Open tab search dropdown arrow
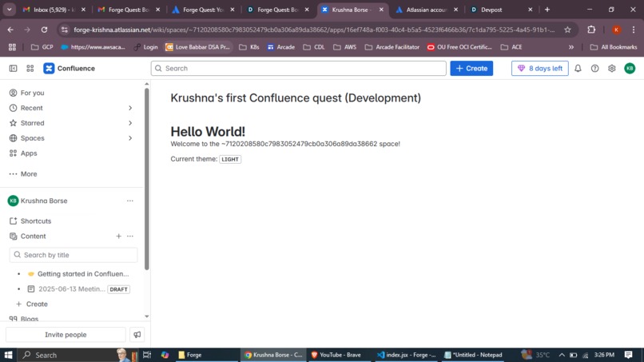 click(x=9, y=10)
